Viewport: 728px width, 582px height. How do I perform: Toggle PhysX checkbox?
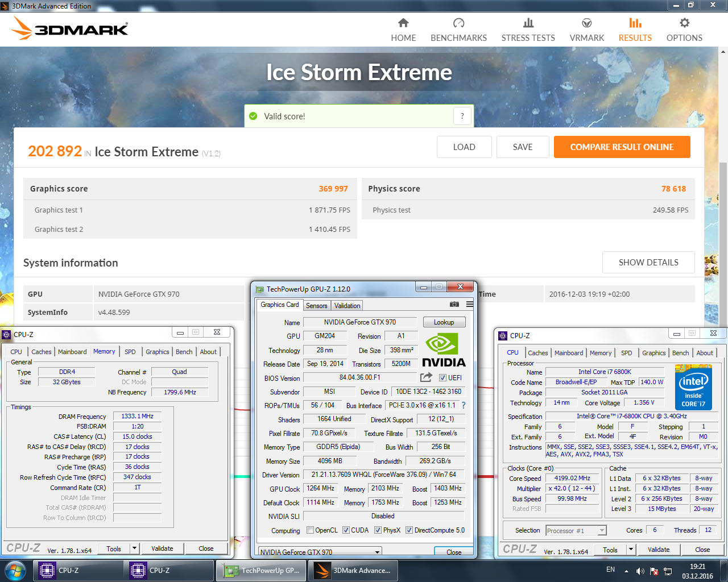click(378, 530)
